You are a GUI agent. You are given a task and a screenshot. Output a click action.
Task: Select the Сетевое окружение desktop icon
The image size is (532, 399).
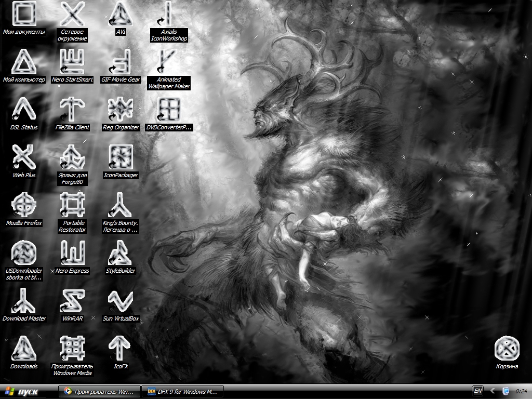[x=72, y=14]
